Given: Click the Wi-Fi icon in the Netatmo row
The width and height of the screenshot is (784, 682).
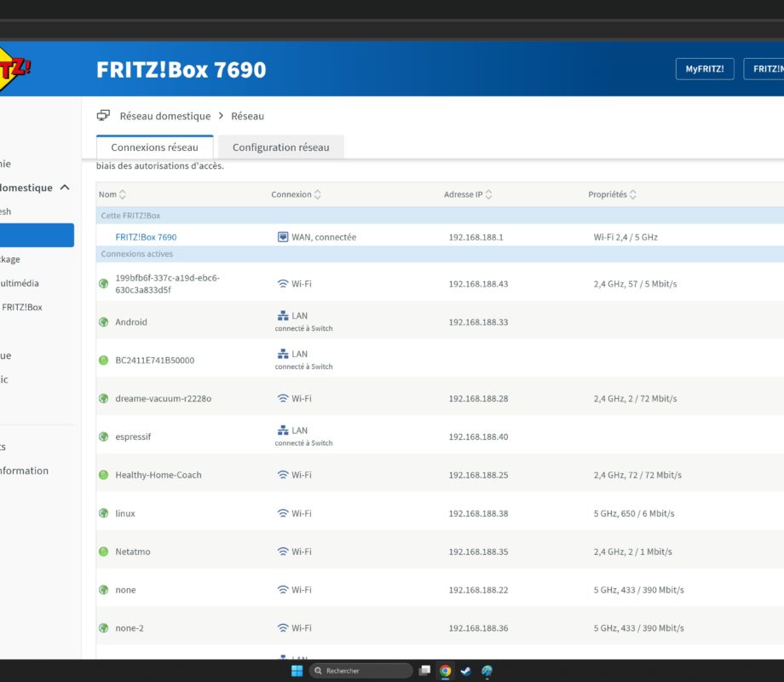Looking at the screenshot, I should coord(283,552).
